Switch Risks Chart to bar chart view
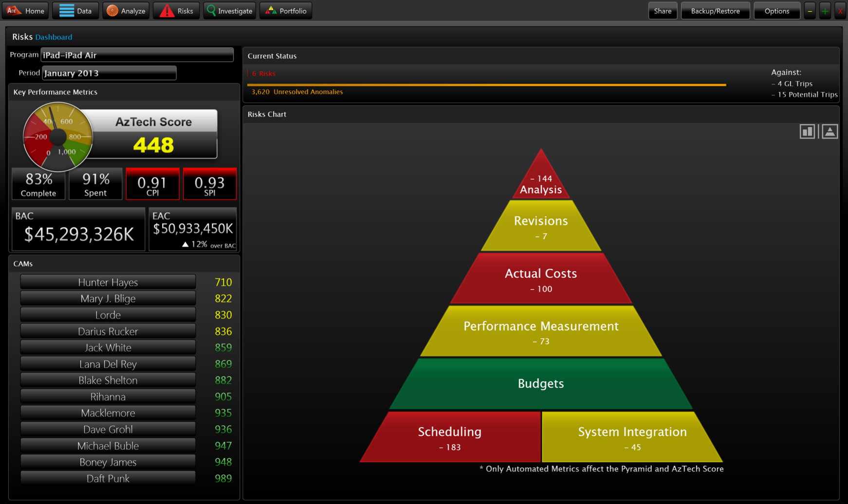The image size is (848, 504). (807, 131)
